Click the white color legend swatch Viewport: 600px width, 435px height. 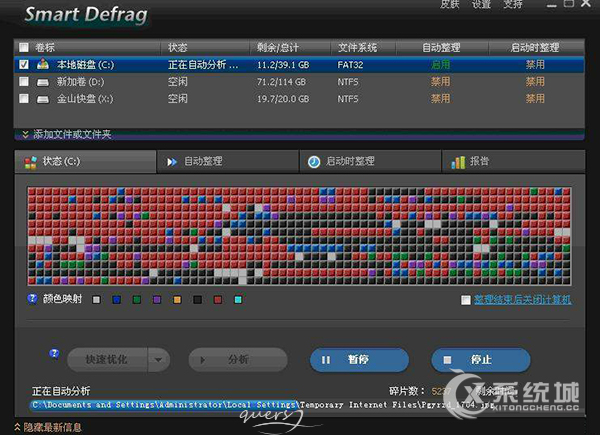(96, 300)
